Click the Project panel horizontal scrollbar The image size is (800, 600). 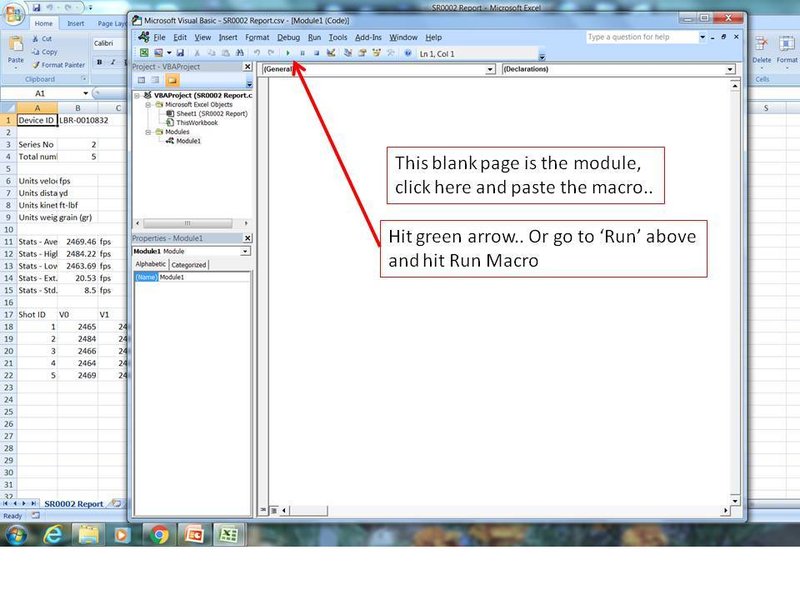187,223
